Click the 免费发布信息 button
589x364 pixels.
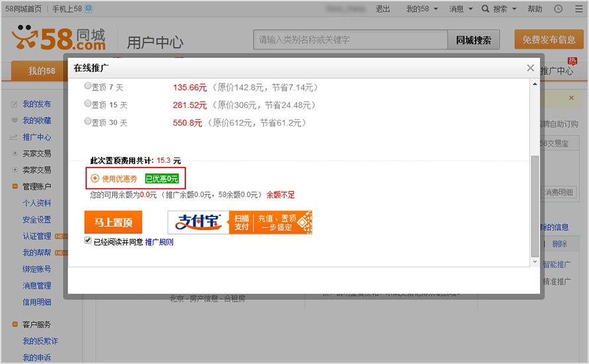tap(549, 40)
